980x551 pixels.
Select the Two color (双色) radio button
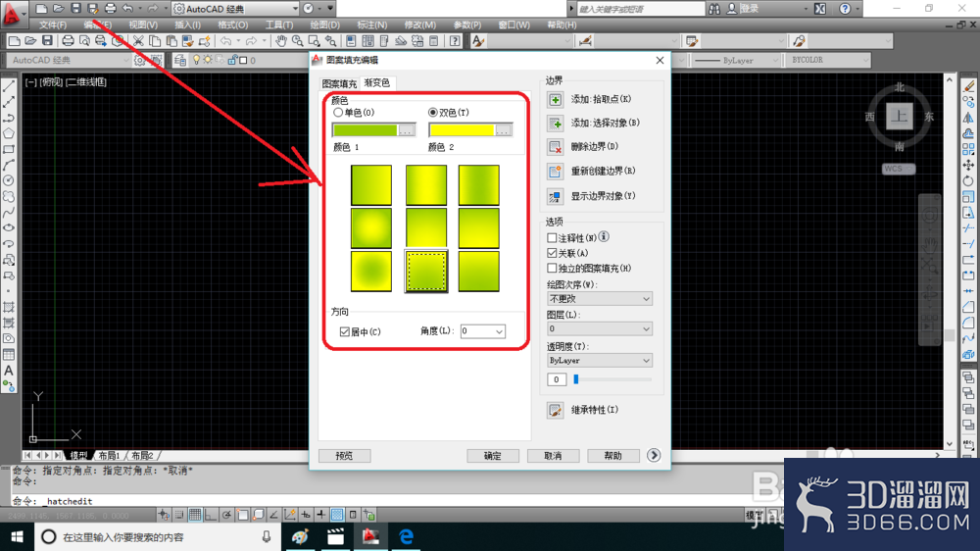click(432, 113)
